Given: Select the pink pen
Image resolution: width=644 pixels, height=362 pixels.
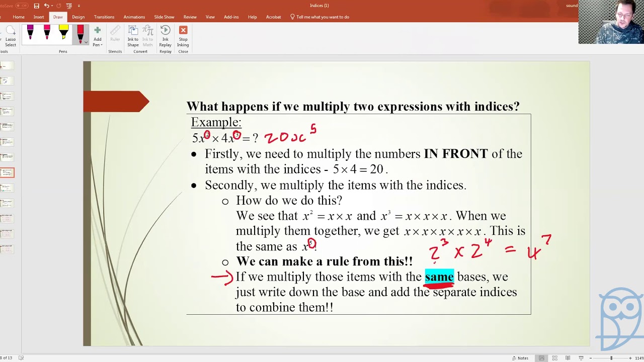Looking at the screenshot, I should point(47,33).
